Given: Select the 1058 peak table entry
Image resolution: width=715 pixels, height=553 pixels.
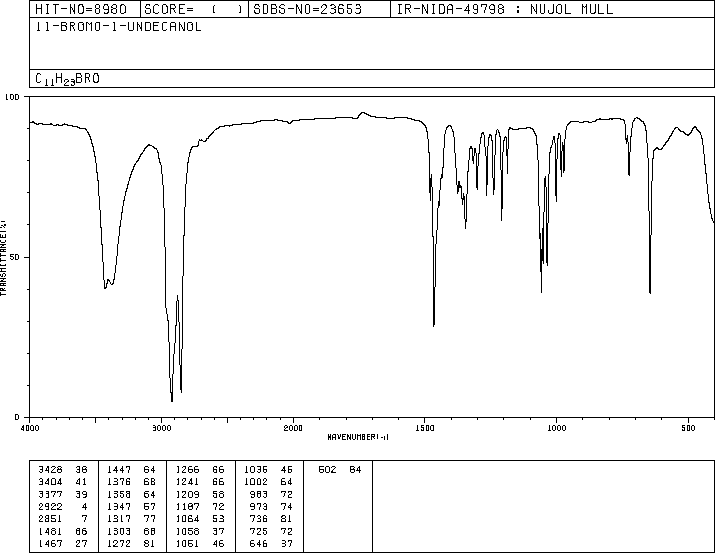Looking at the screenshot, I should 200,531.
